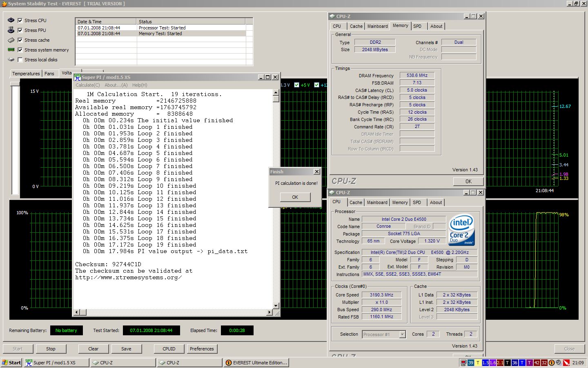The height and width of the screenshot is (368, 588).
Task: Click the Clear button
Action: (94, 349)
